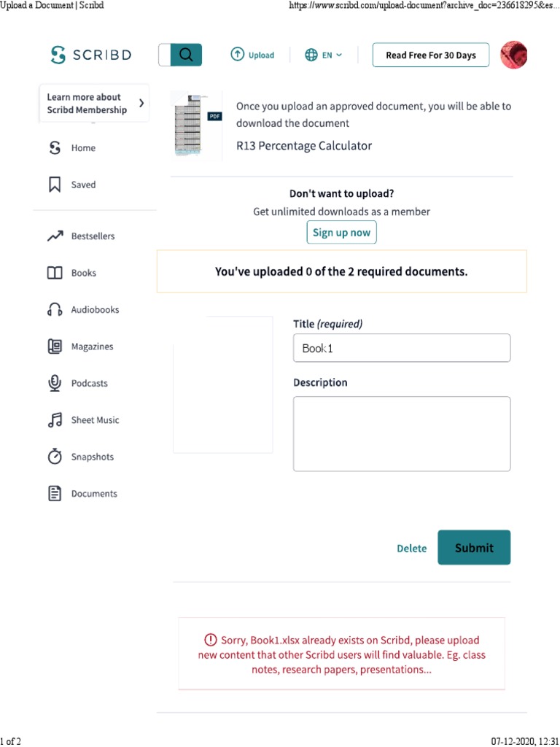Click the Upload arrow icon
The width and height of the screenshot is (560, 747).
point(237,54)
